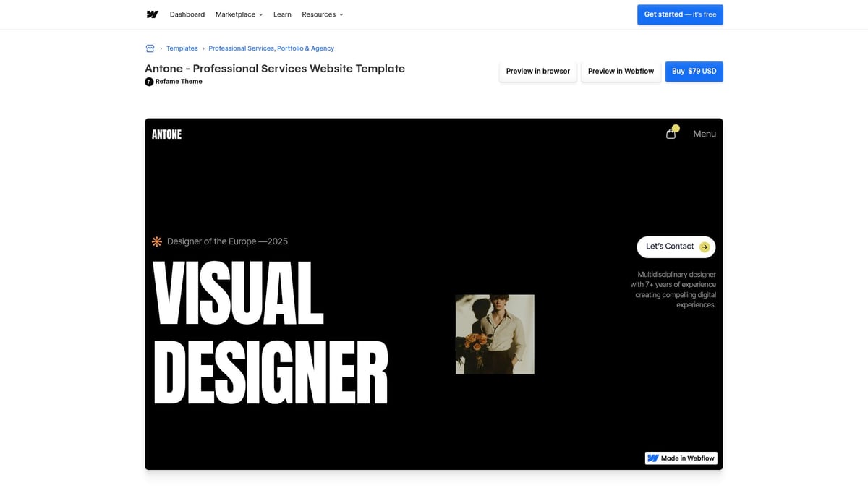The width and height of the screenshot is (868, 488).
Task: Click Preview in browser
Action: pos(537,71)
